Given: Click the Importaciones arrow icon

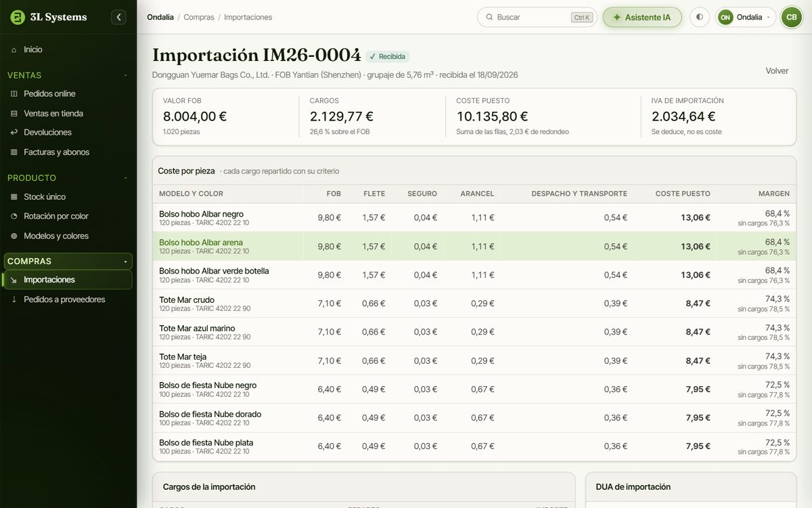Looking at the screenshot, I should (14, 280).
